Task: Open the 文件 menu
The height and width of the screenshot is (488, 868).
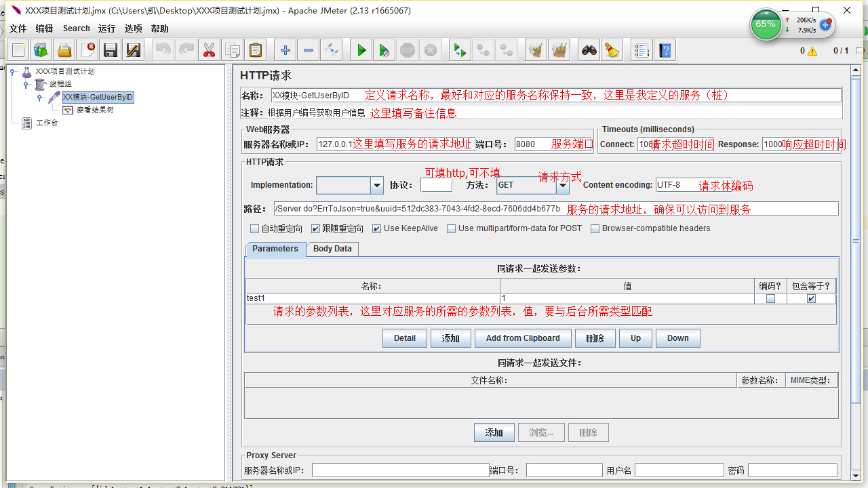Action: pyautogui.click(x=18, y=28)
